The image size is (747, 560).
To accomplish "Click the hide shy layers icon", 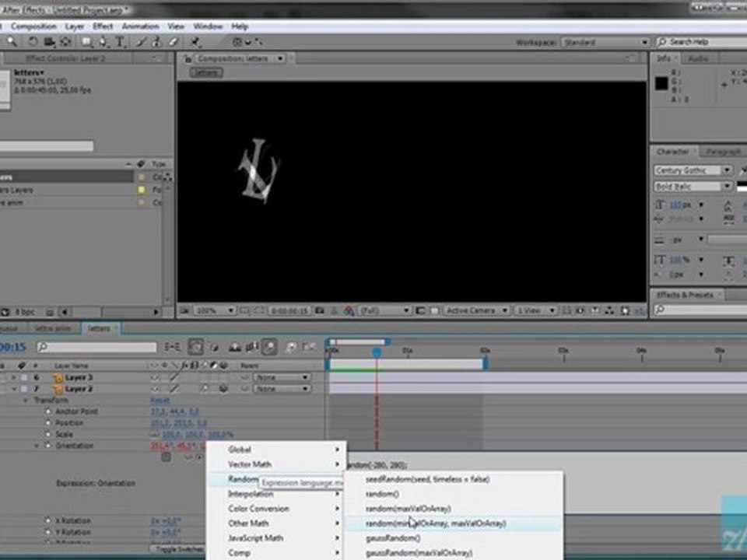I will coord(235,347).
